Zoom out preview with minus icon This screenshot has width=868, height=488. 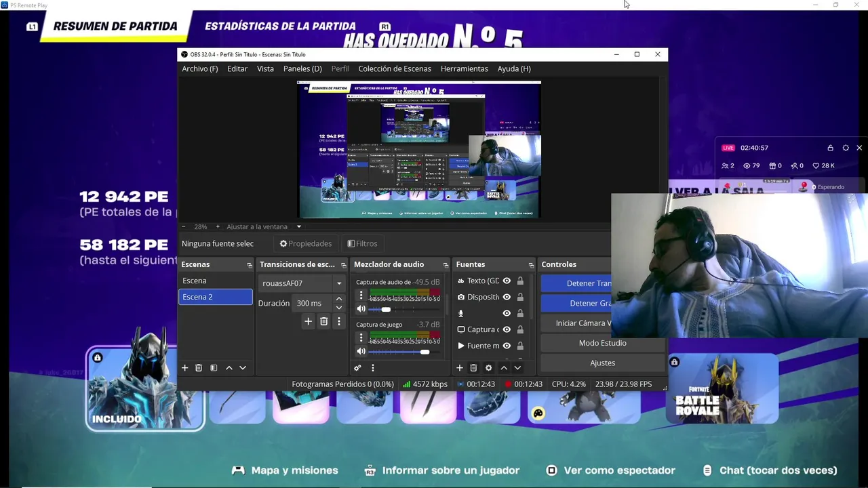coord(183,226)
